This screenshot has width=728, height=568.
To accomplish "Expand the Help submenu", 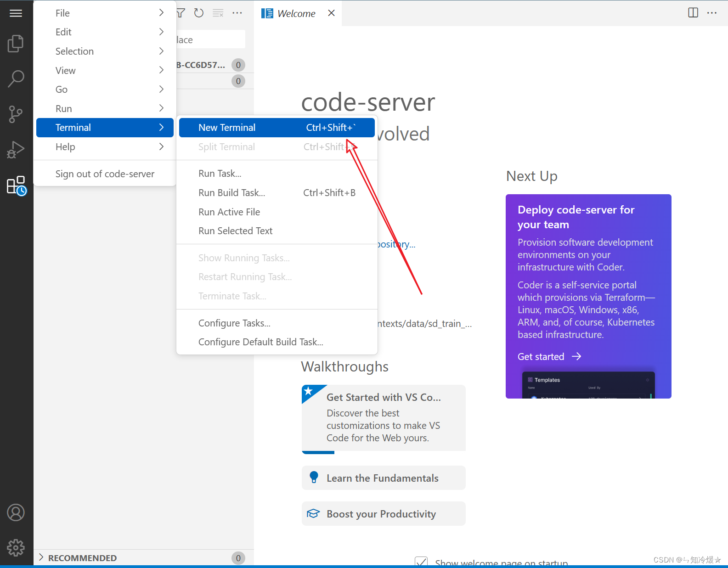I will (x=105, y=147).
